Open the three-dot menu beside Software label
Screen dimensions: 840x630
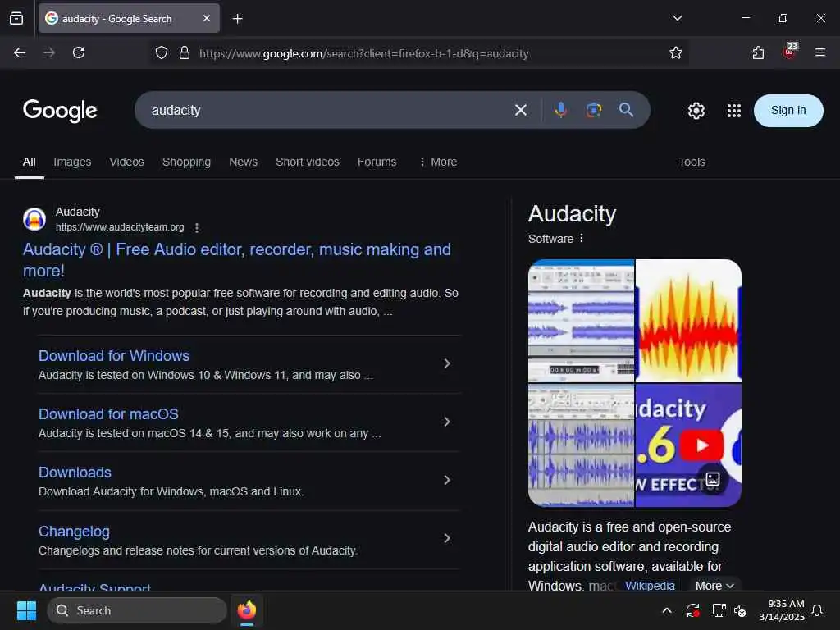click(582, 239)
